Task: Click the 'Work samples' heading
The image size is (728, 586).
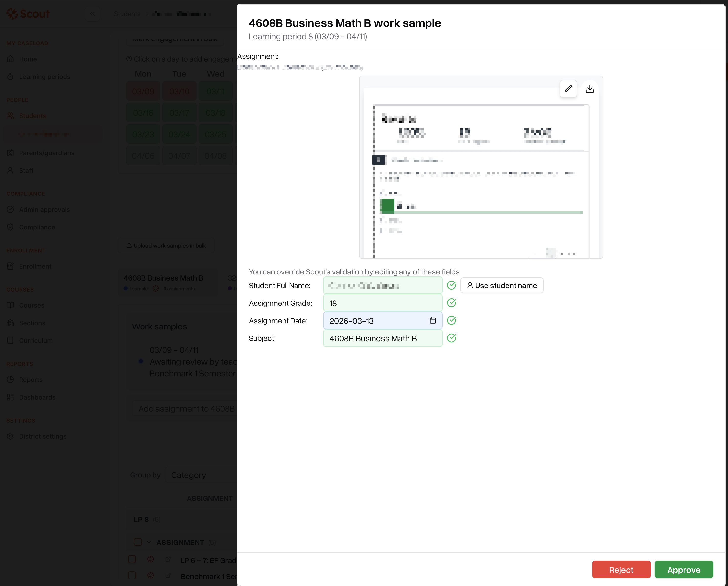Action: (x=159, y=326)
